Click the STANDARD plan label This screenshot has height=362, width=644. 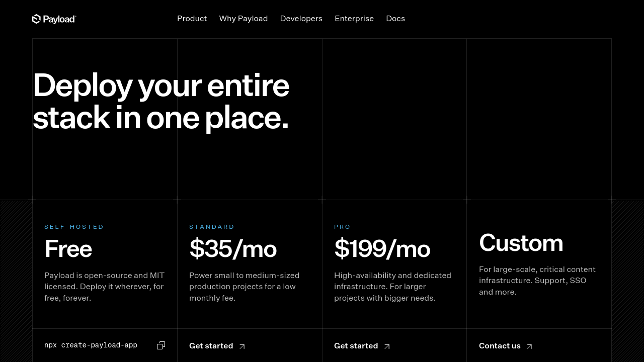[x=212, y=227]
